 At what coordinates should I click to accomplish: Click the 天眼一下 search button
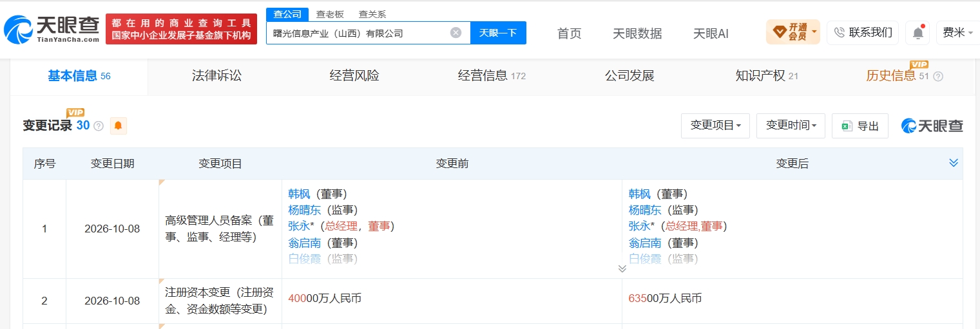coord(498,33)
